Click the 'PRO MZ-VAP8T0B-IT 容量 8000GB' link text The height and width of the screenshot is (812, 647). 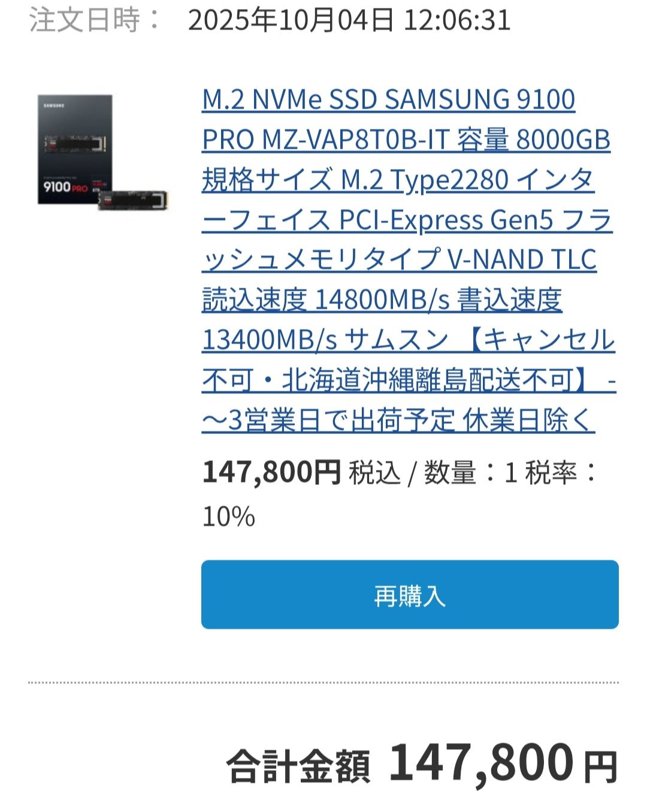tap(406, 140)
